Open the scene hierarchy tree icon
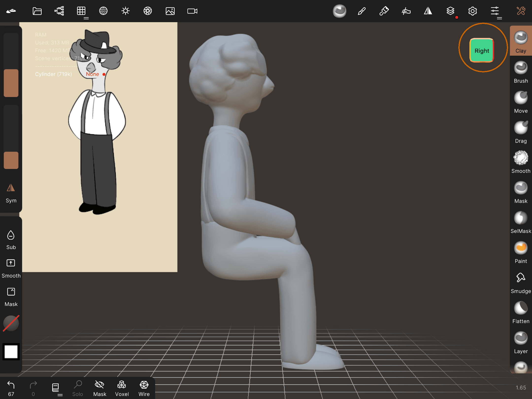 tap(59, 11)
